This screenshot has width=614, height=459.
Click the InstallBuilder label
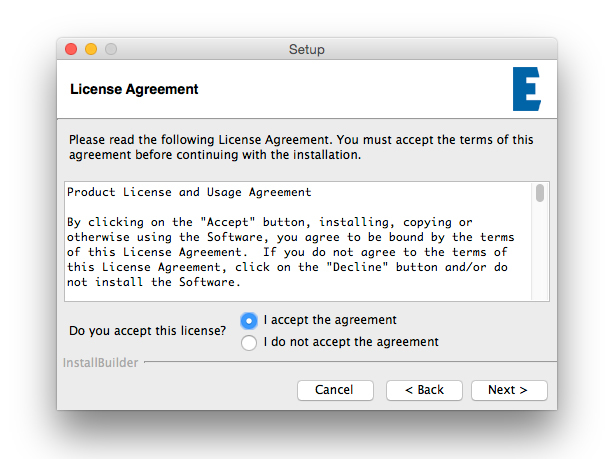click(100, 362)
